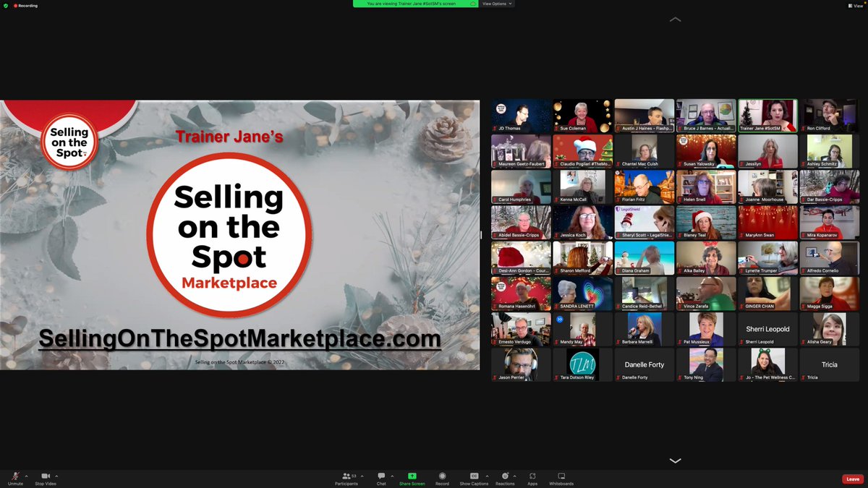The height and width of the screenshot is (488, 868).
Task: Select Susan Yalowsky video tile
Action: tap(706, 151)
